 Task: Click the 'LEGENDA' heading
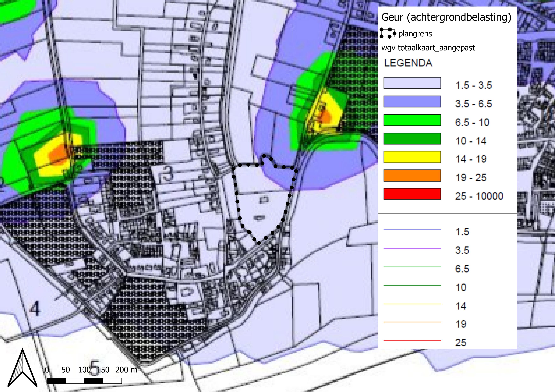(x=408, y=63)
